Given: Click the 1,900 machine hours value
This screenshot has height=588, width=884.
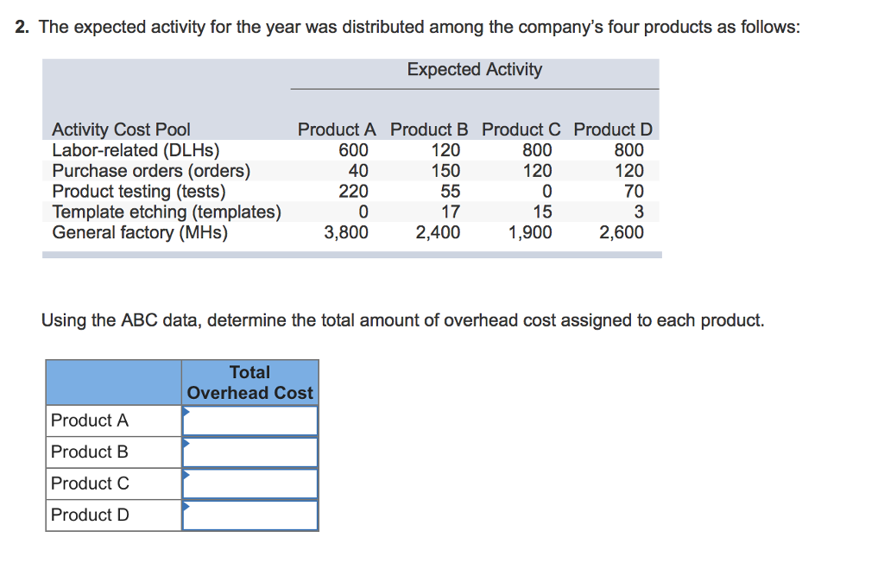Looking at the screenshot, I should tap(531, 232).
